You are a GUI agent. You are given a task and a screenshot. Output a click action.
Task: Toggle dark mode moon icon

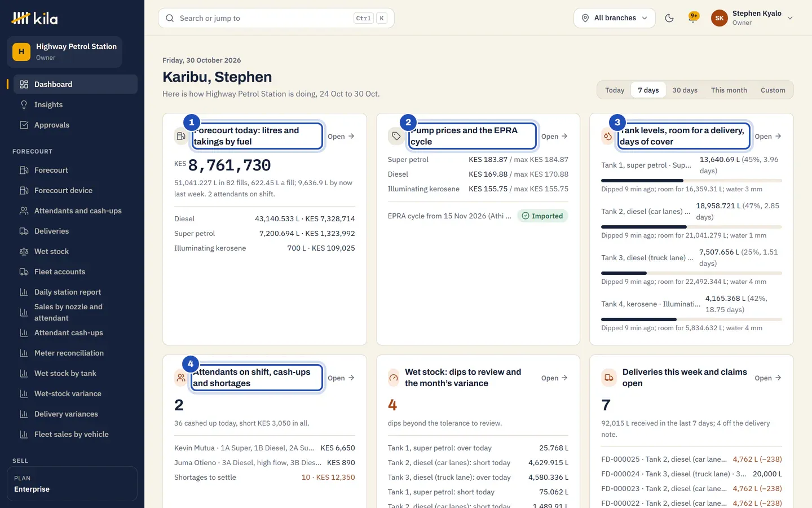669,18
